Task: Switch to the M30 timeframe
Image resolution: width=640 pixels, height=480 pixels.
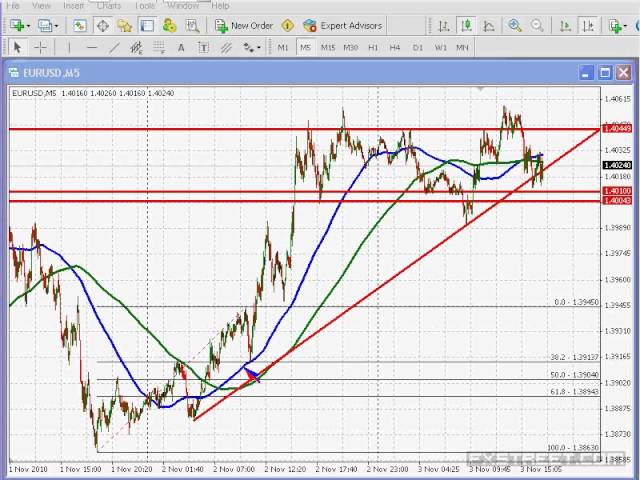Action: pos(350,48)
